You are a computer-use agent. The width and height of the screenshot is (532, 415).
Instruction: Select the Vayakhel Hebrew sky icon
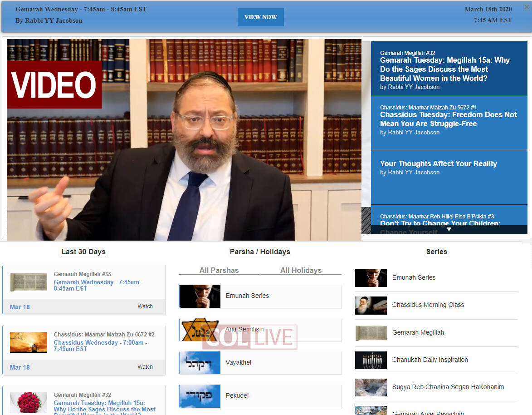[x=200, y=363]
